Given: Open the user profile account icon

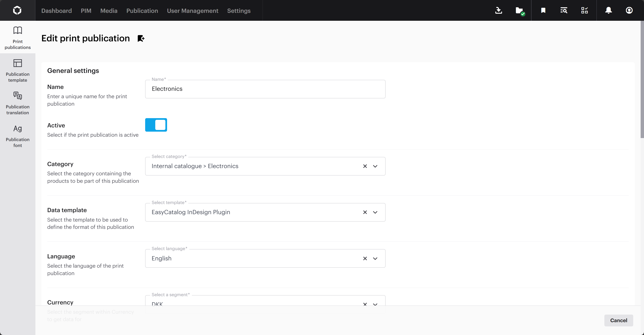Looking at the screenshot, I should coord(629,10).
